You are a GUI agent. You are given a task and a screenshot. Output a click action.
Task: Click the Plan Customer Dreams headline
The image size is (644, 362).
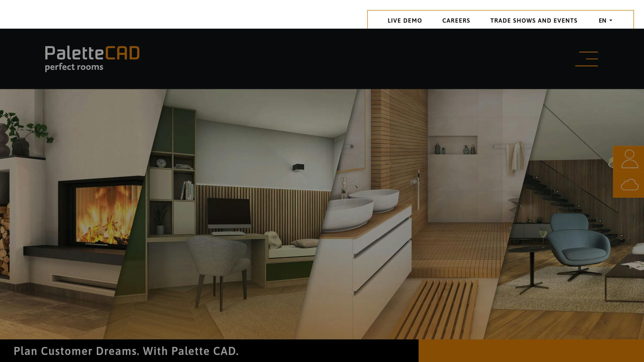click(x=126, y=351)
